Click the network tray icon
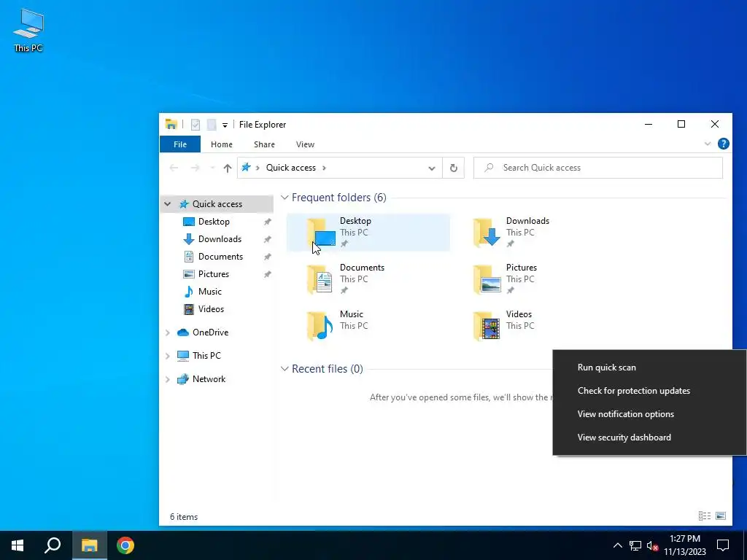 coord(635,545)
